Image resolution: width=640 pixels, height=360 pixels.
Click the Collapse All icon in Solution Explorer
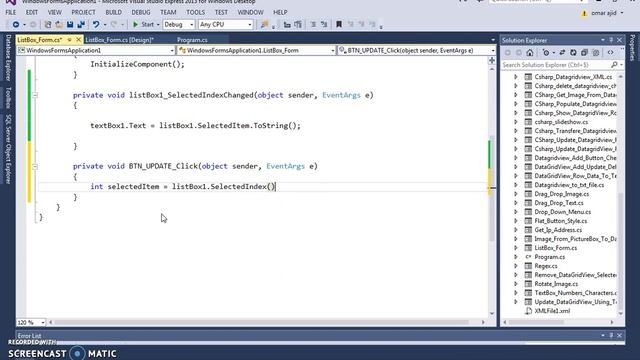coord(584,53)
